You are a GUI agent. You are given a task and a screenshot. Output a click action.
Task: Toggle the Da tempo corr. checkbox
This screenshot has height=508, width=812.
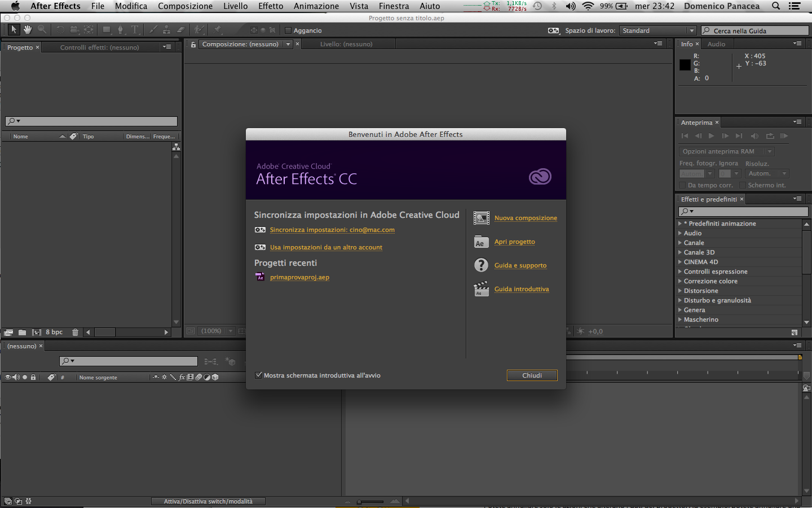[x=683, y=185]
